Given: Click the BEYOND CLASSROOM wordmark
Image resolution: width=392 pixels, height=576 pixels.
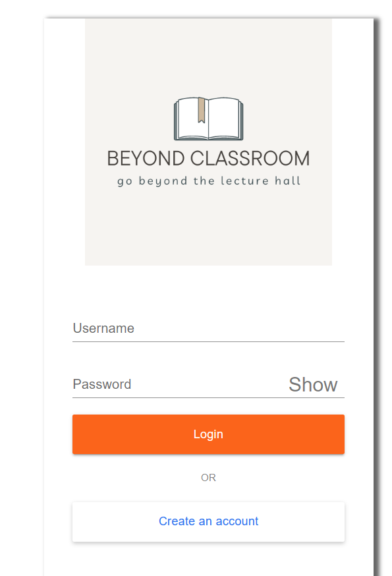Looking at the screenshot, I should tap(208, 158).
